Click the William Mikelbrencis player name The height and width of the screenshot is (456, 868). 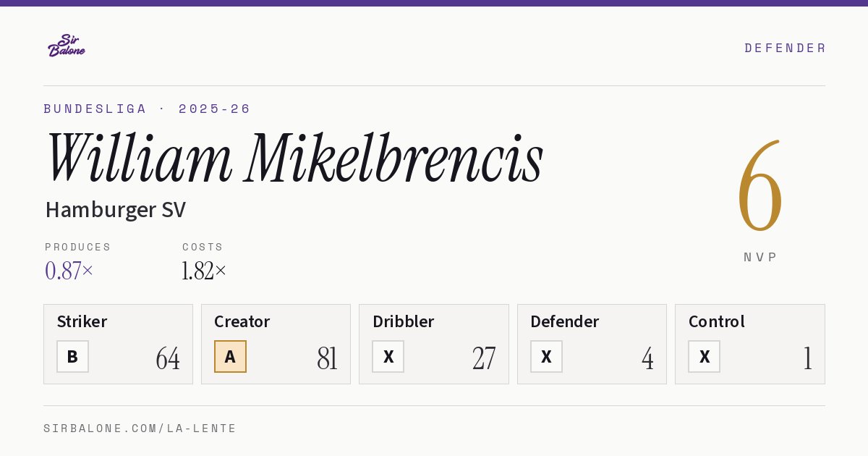[x=294, y=157]
